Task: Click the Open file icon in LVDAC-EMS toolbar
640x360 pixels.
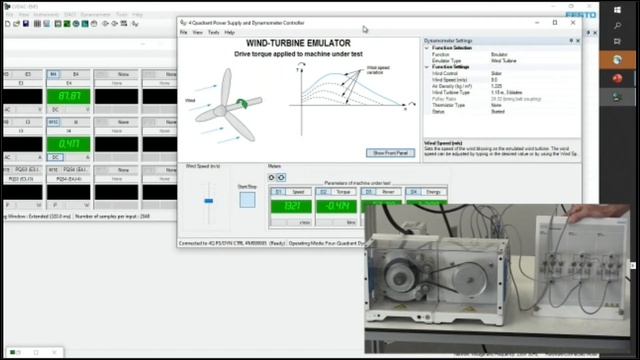Action: 16,24
